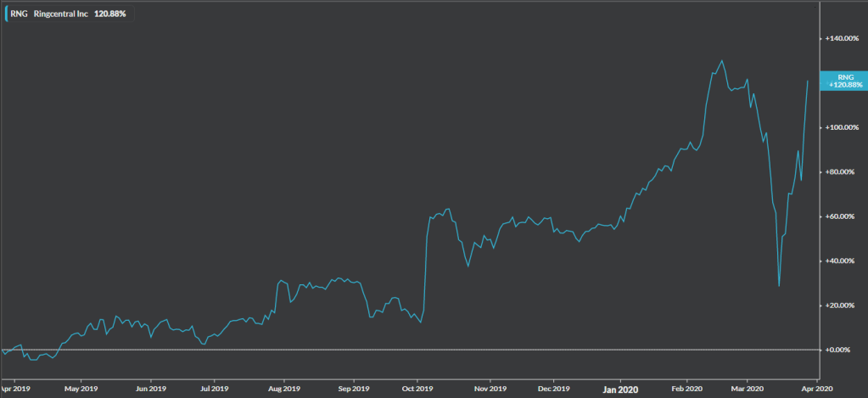The height and width of the screenshot is (398, 868).
Task: Click the 120.88% value in the legend
Action: [109, 14]
